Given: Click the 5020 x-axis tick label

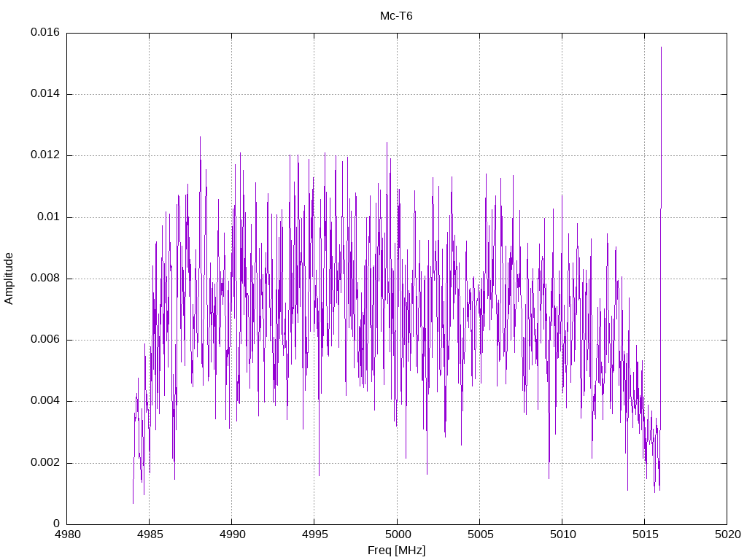Looking at the screenshot, I should (727, 534).
